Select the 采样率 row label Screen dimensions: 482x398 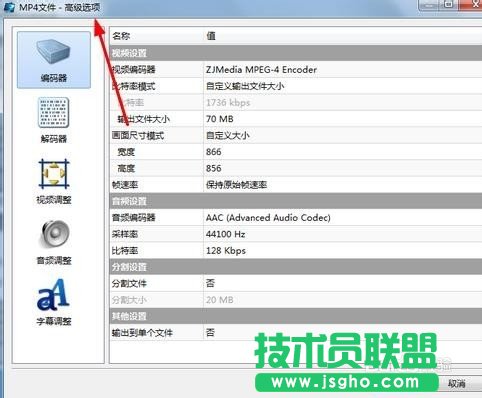pos(125,234)
